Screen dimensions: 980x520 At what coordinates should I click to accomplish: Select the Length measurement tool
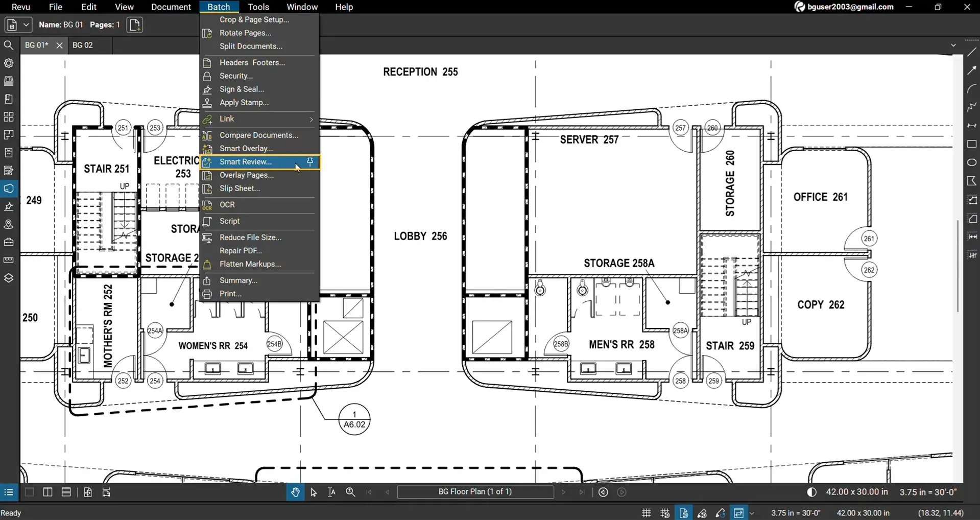click(x=972, y=237)
